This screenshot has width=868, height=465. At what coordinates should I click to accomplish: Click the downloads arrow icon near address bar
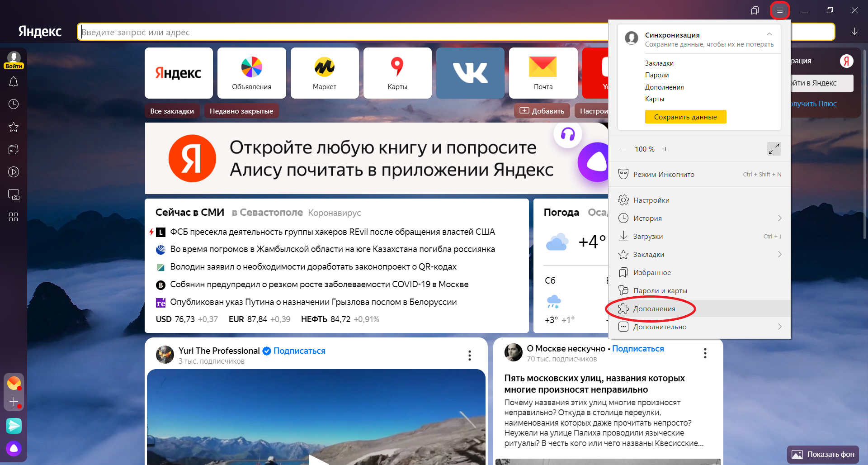click(x=854, y=32)
